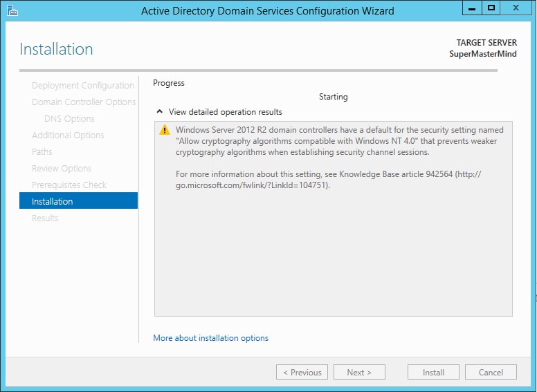Select Paths in the sidebar
This screenshot has width=537, height=392.
click(42, 152)
